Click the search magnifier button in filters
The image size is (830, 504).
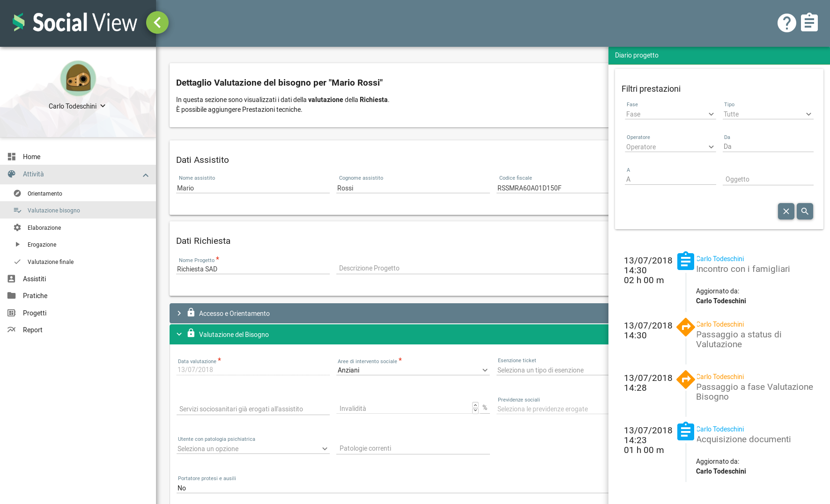[805, 212]
